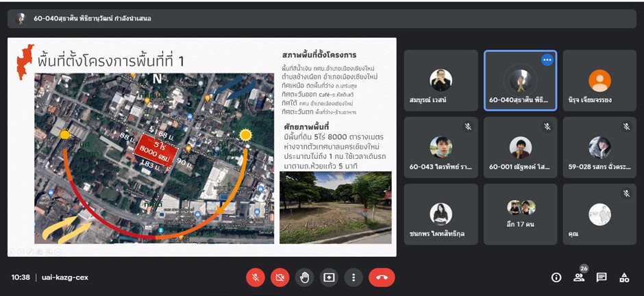Open the activities shapes icon

pos(624,277)
